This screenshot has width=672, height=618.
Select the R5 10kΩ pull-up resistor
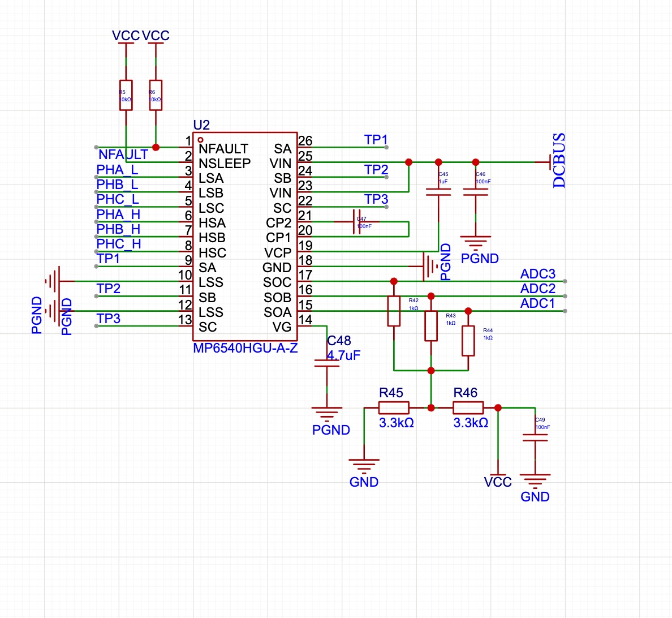(x=126, y=95)
